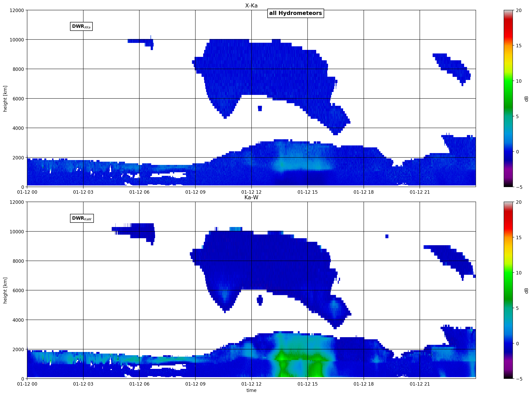532x396 pixels.
Task: Click the "10" tick on the bottom colorbar
Action: (x=519, y=273)
